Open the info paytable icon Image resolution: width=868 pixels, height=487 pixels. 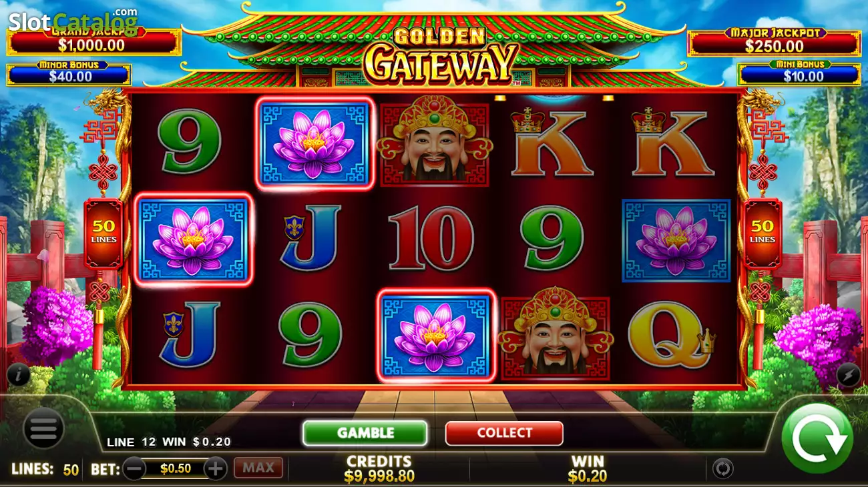click(19, 375)
